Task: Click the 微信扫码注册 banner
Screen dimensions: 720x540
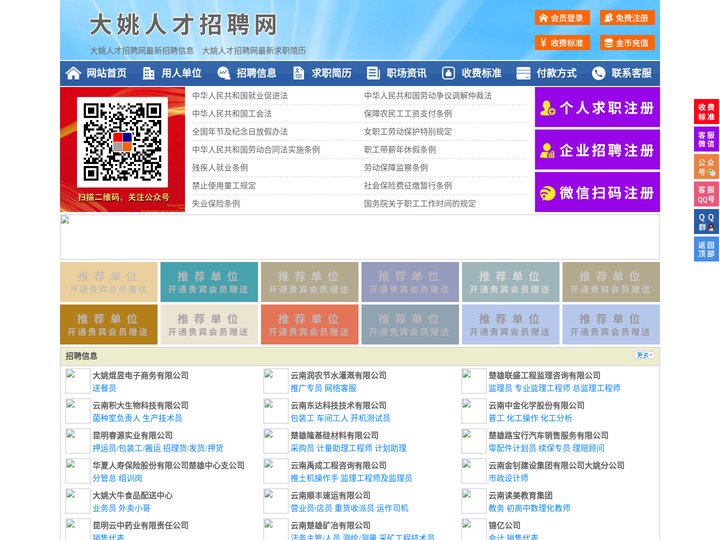Action: pyautogui.click(x=597, y=192)
